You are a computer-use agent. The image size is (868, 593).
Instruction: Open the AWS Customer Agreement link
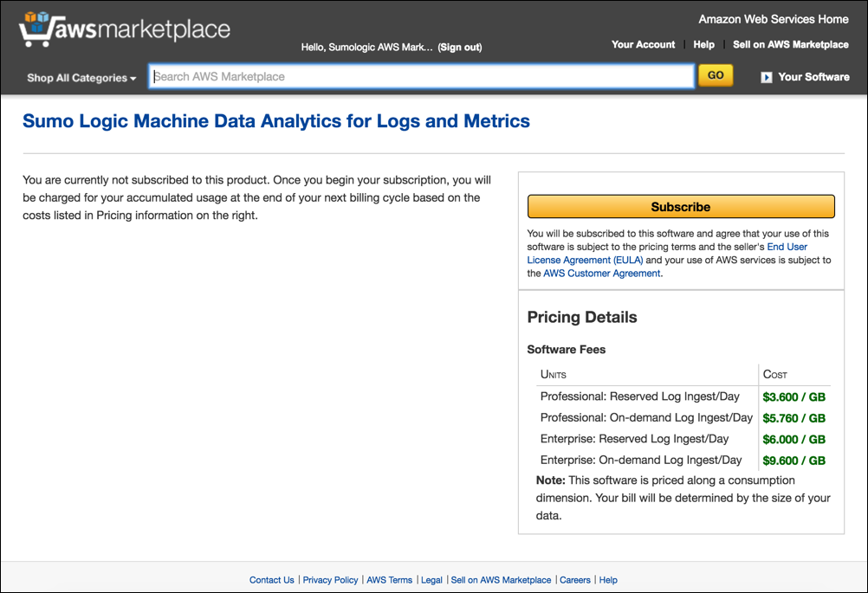click(601, 274)
